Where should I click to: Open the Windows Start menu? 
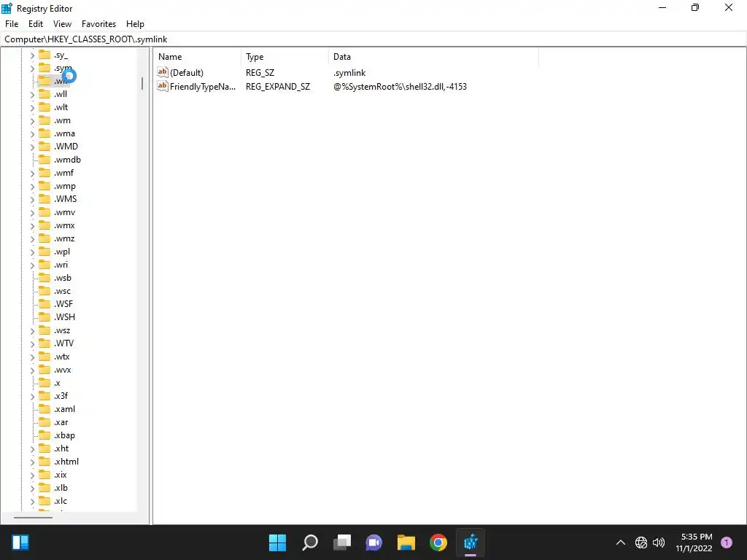pos(277,542)
